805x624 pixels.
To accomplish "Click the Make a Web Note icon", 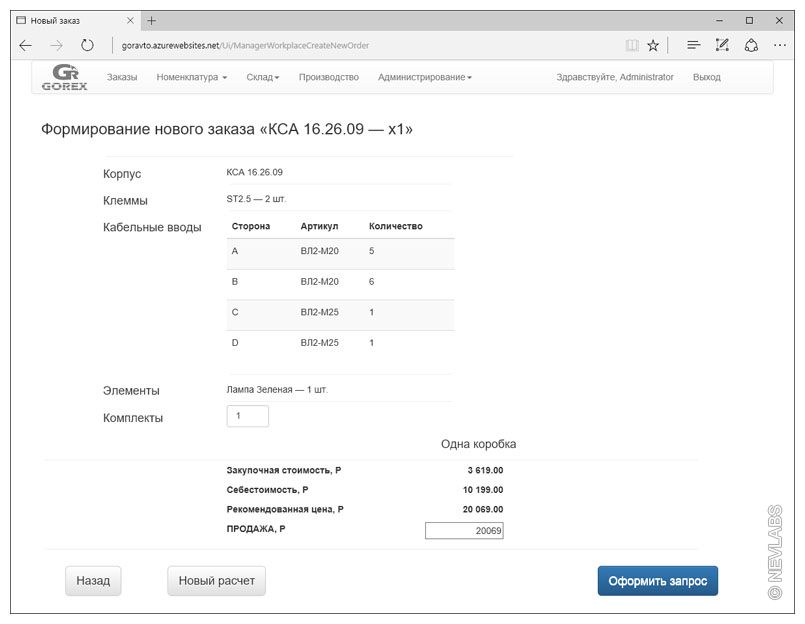I will 722,45.
